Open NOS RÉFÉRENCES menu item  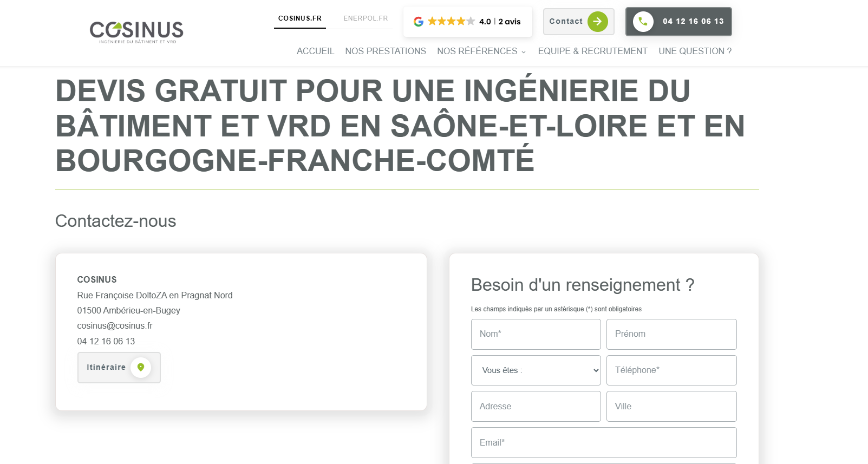click(x=478, y=51)
